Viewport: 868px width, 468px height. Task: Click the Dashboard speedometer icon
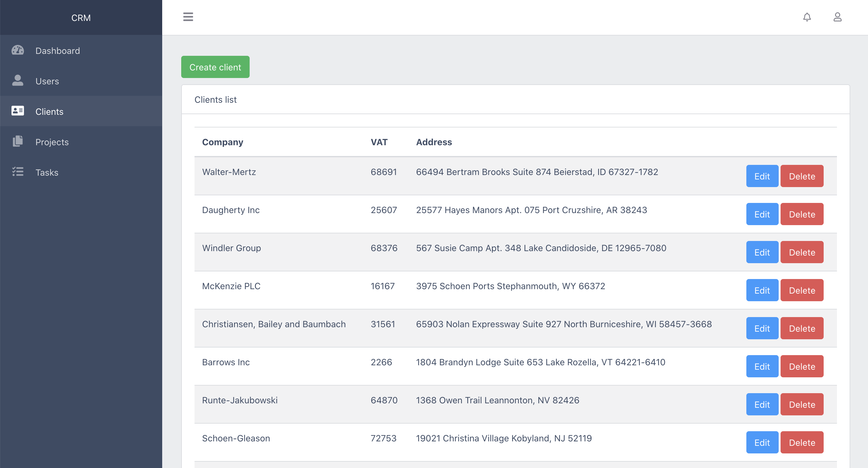coord(17,50)
